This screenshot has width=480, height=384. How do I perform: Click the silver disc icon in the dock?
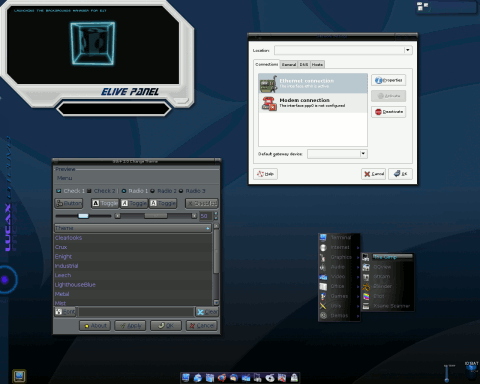pyautogui.click(x=270, y=377)
